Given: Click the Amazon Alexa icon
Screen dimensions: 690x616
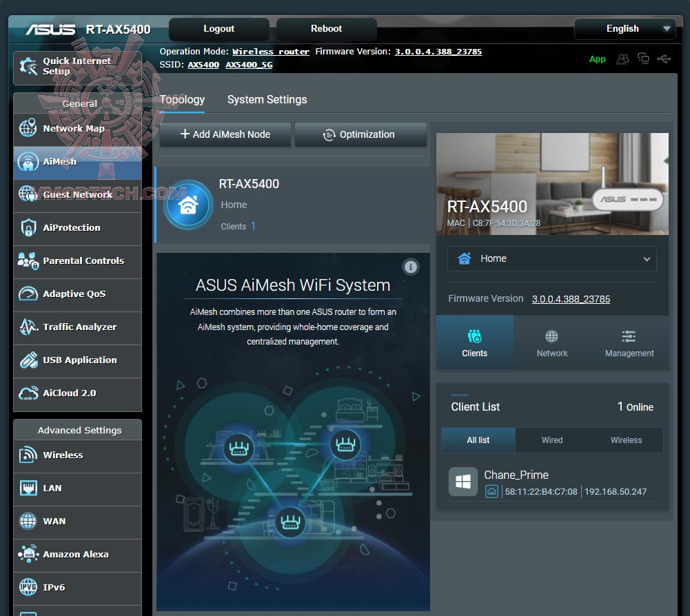Looking at the screenshot, I should 28,554.
